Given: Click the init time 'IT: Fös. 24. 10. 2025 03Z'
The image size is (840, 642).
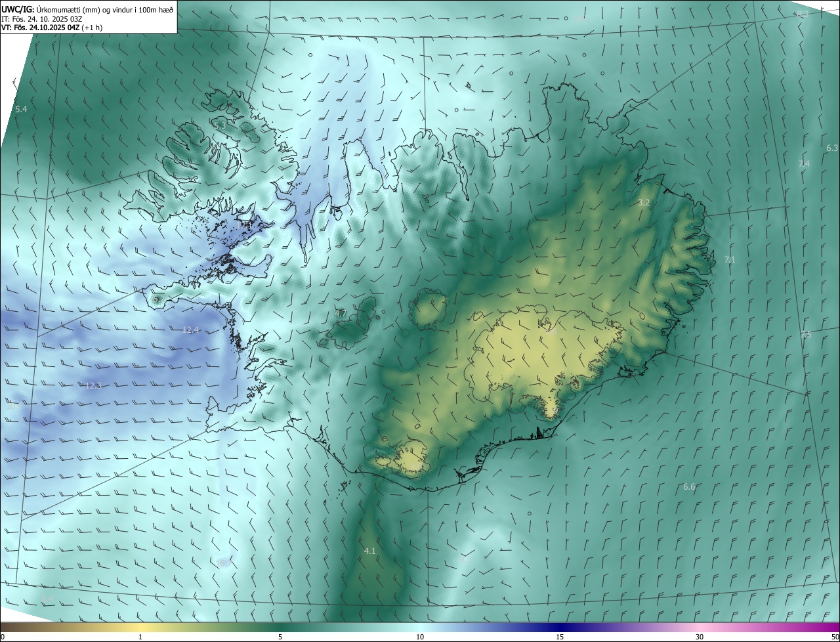Looking at the screenshot, I should click(x=42, y=18).
